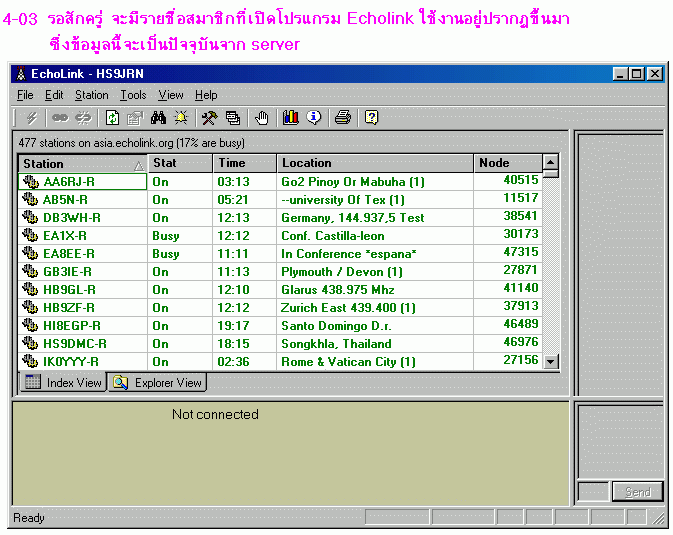The image size is (673, 535).
Task: Click the Station Info document icon
Action: tap(135, 118)
